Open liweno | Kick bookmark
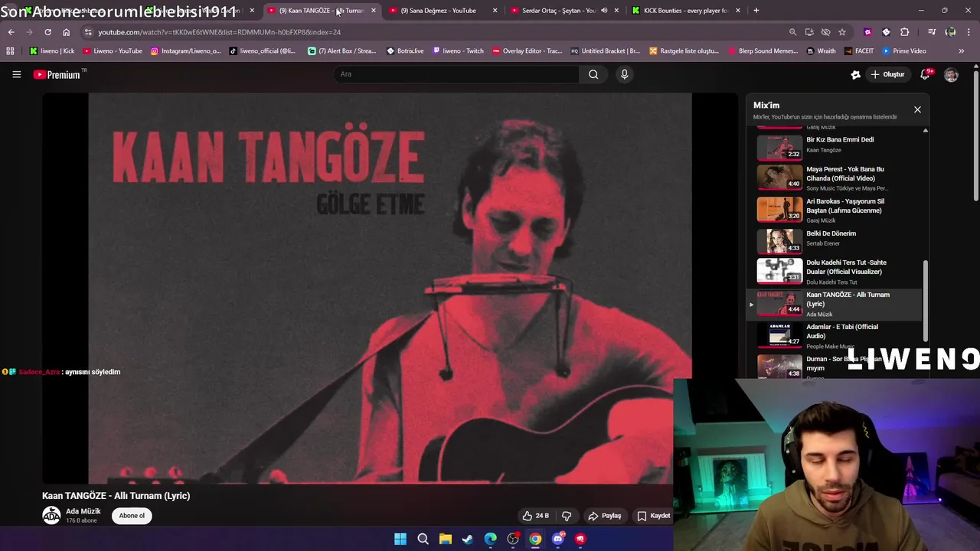The image size is (980, 551). tap(52, 51)
